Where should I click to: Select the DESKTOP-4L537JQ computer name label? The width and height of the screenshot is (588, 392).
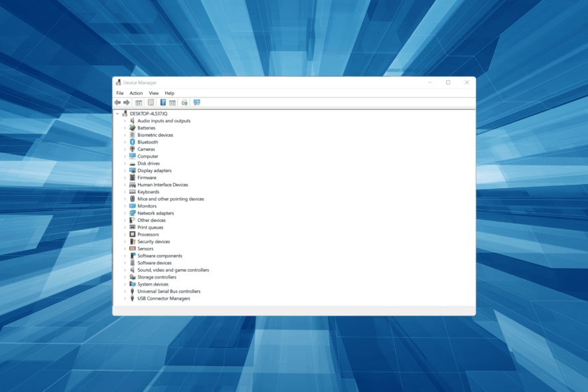[149, 114]
